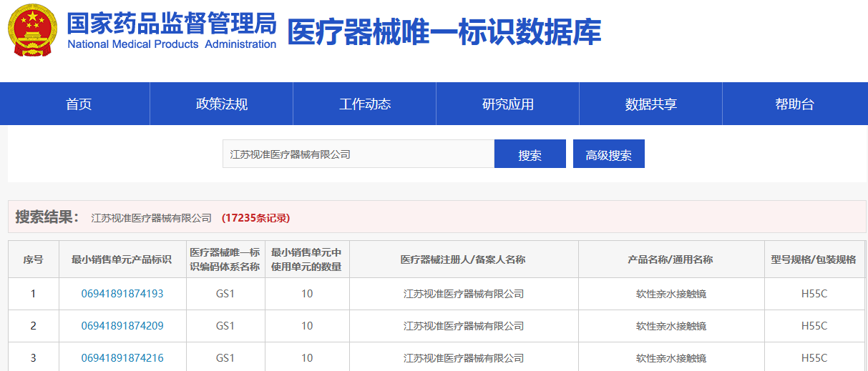The height and width of the screenshot is (371, 868).
Task: Click the (17235条记录) record count text
Action: [x=255, y=218]
